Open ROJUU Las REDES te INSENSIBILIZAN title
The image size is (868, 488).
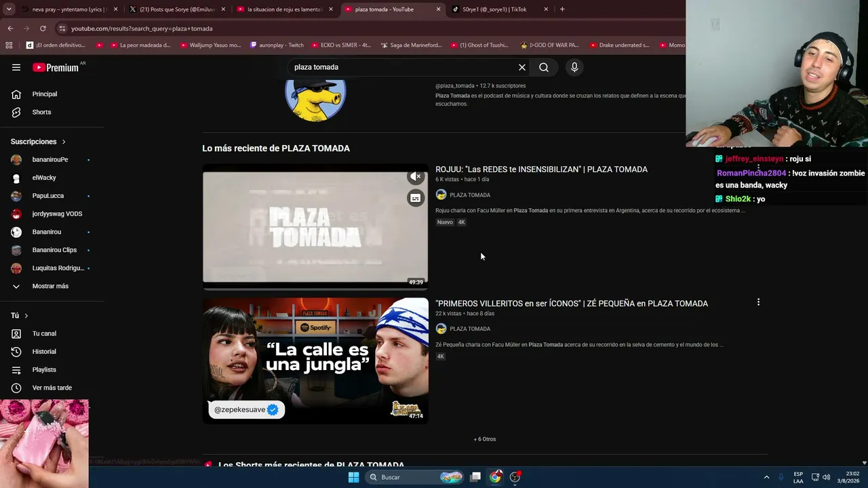point(541,169)
